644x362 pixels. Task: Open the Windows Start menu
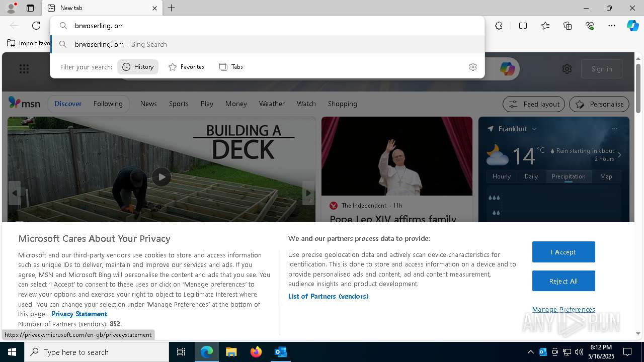[x=12, y=352]
